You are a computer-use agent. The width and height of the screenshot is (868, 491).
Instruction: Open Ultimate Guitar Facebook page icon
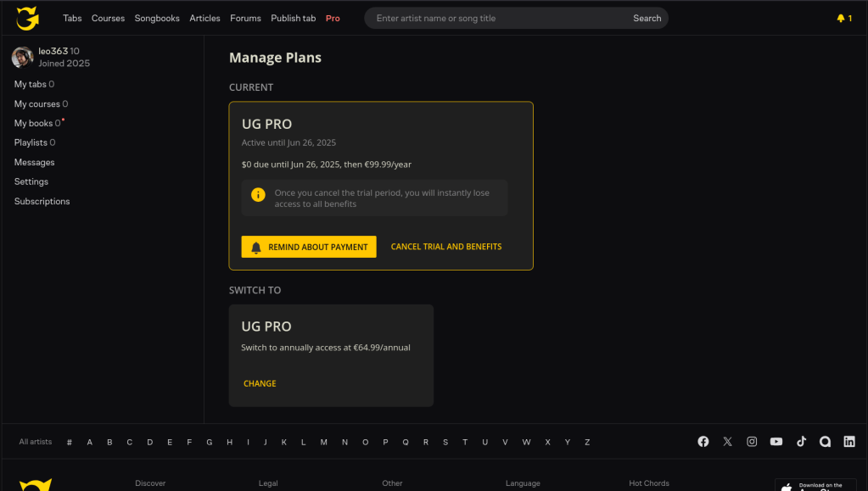[x=703, y=442]
